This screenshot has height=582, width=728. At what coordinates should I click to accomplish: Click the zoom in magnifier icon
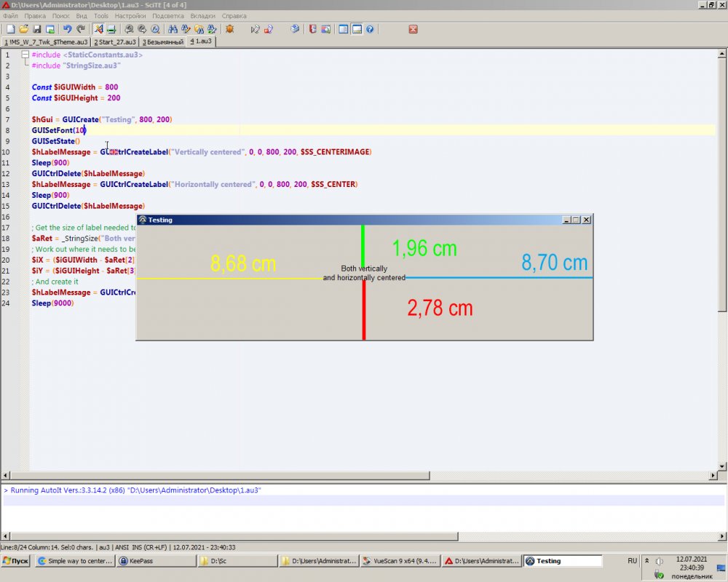click(x=129, y=29)
